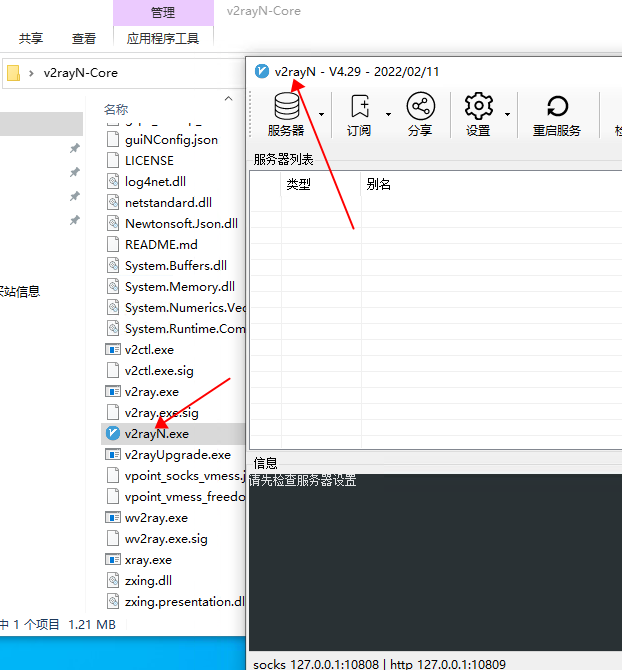
Task: Select xray.exe file
Action: coord(148,559)
